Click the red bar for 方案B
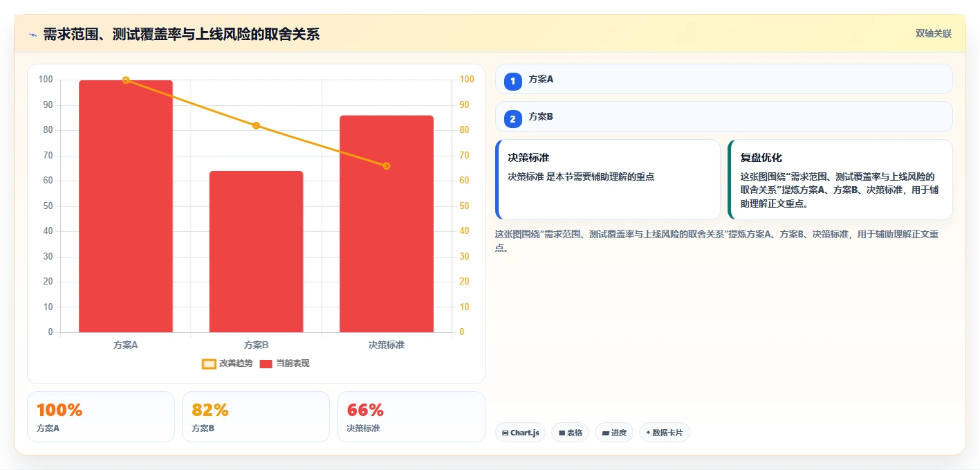The width and height of the screenshot is (980, 470). 256,251
